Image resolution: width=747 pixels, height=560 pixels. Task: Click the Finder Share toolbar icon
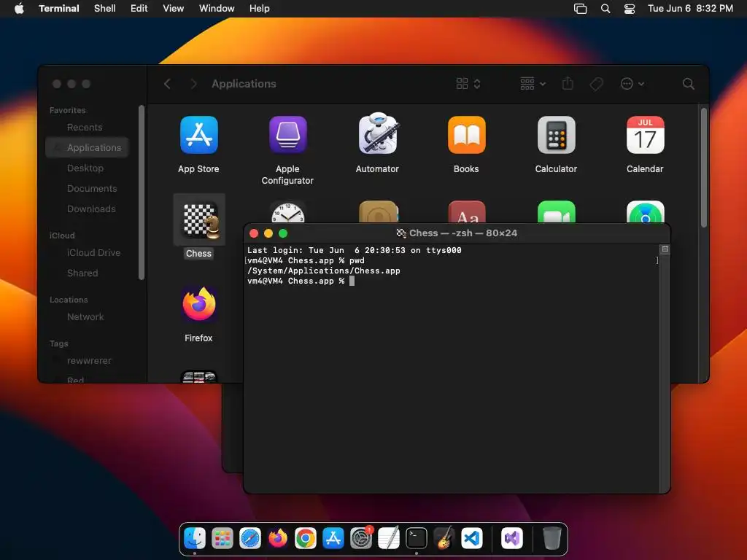(568, 84)
